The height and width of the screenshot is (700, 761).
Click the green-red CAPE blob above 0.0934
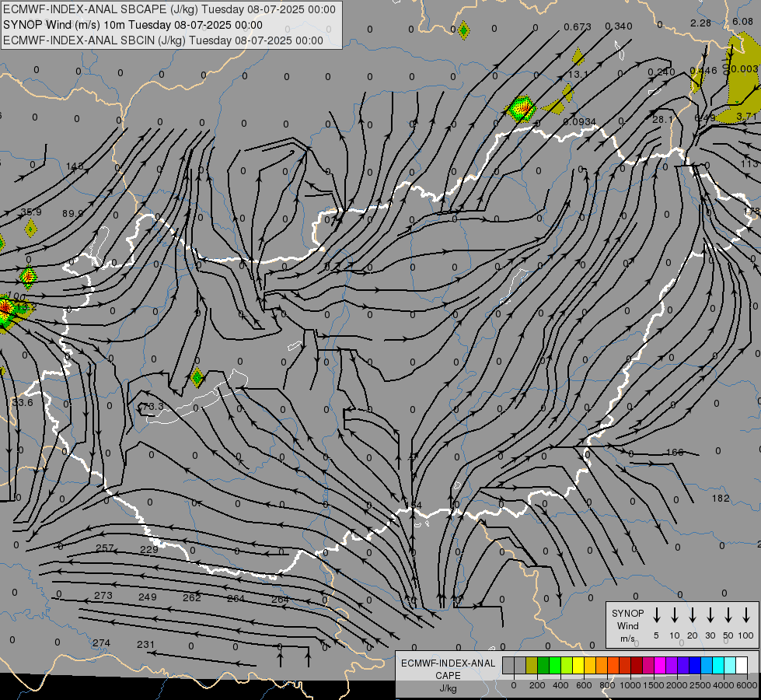[x=522, y=108]
